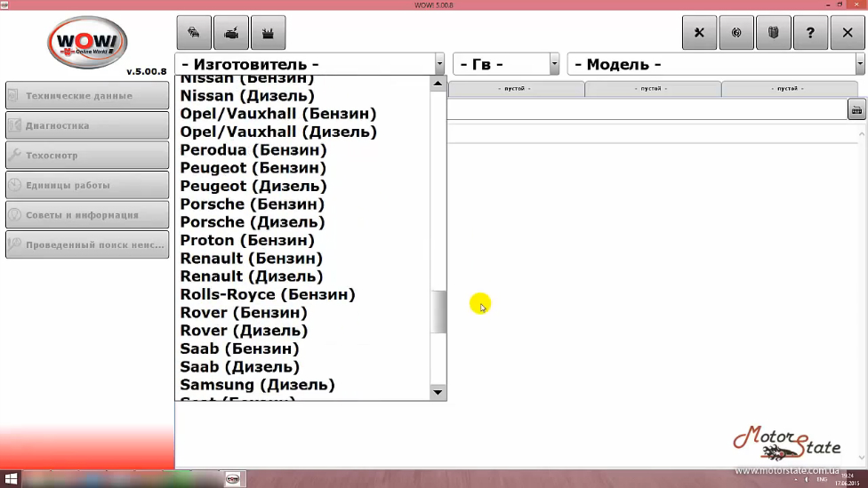Click the list scrollbar up arrow
The image size is (868, 488).
point(438,84)
